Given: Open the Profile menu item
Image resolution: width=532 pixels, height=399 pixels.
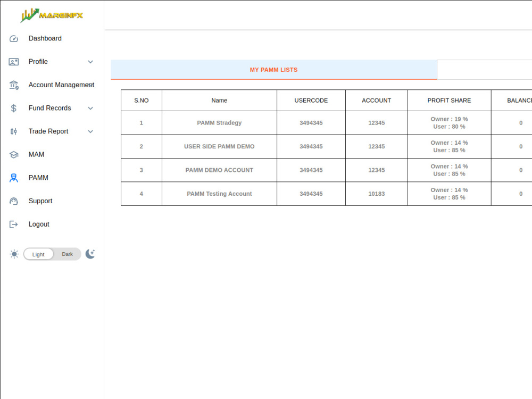Looking at the screenshot, I should point(38,61).
